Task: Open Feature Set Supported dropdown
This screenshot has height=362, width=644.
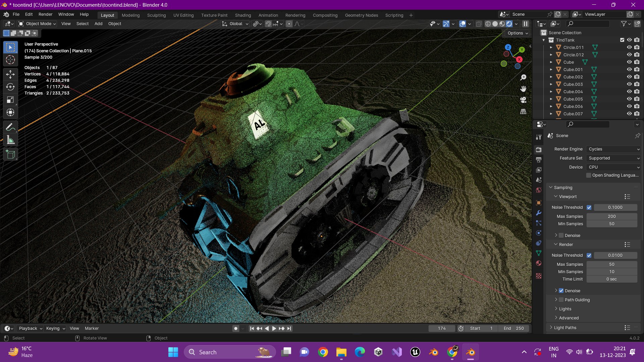Action: [x=613, y=158]
